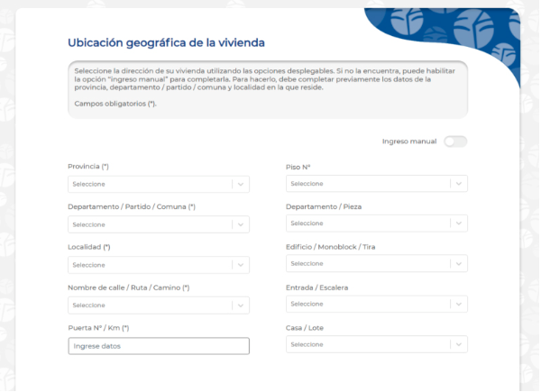Open the Nombre de calle / Ruta / Camino dropdown
The width and height of the screenshot is (541, 392).
[159, 305]
